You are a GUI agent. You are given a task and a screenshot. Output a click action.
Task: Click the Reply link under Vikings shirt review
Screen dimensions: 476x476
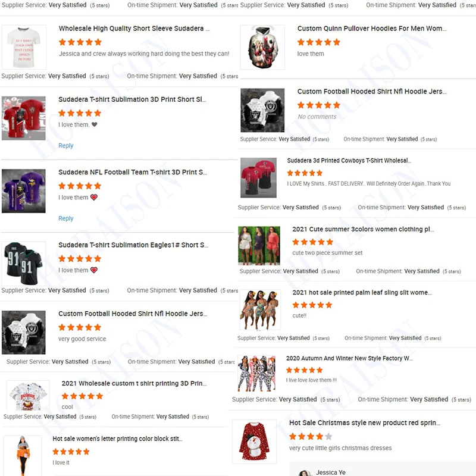tap(66, 218)
